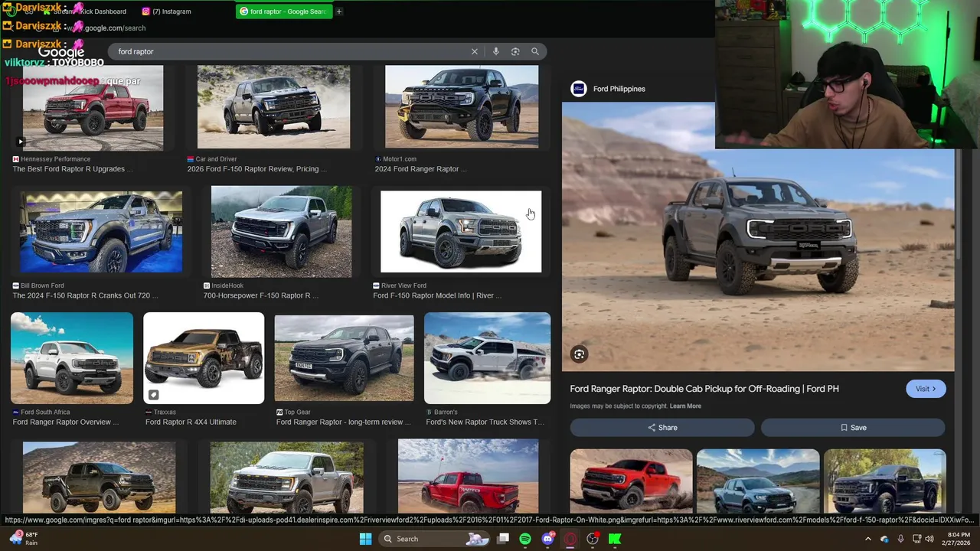
Task: Click the magnifier search submit icon
Action: tap(535, 51)
